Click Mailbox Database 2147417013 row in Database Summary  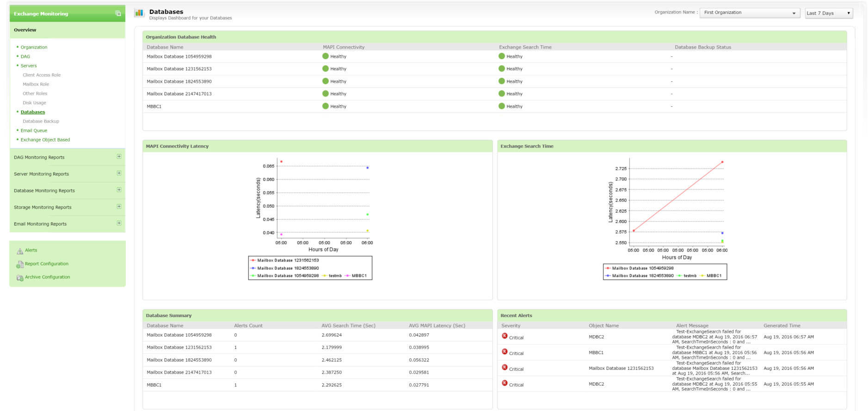[179, 372]
